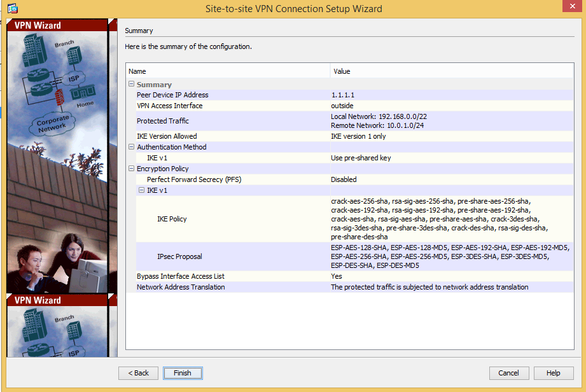This screenshot has height=392, width=586.
Task: Go back with the Back button
Action: click(x=138, y=373)
